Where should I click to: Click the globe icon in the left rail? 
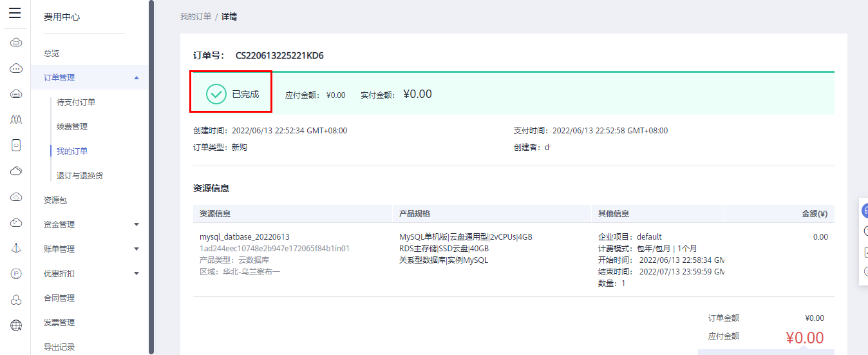tap(16, 325)
